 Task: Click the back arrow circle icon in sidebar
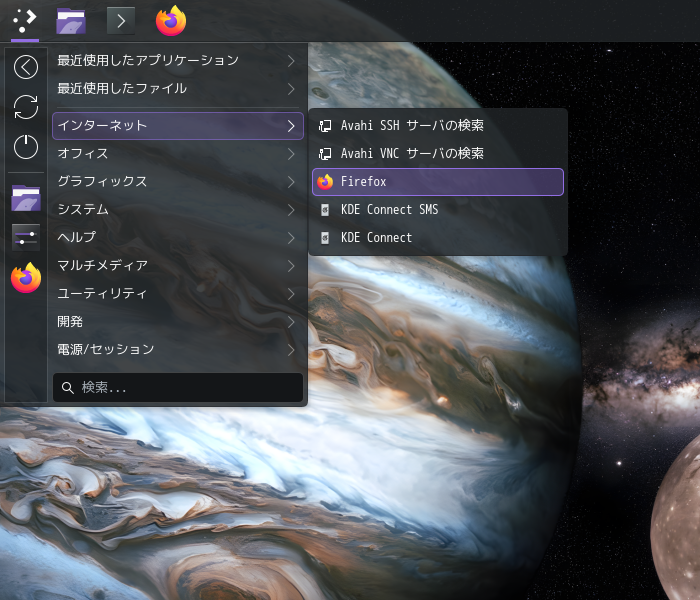(26, 67)
